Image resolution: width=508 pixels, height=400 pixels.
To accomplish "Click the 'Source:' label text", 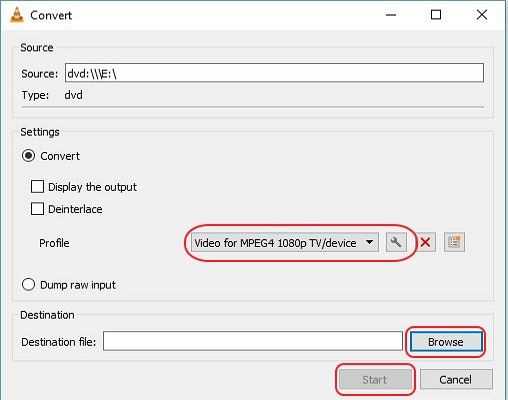I will click(39, 74).
